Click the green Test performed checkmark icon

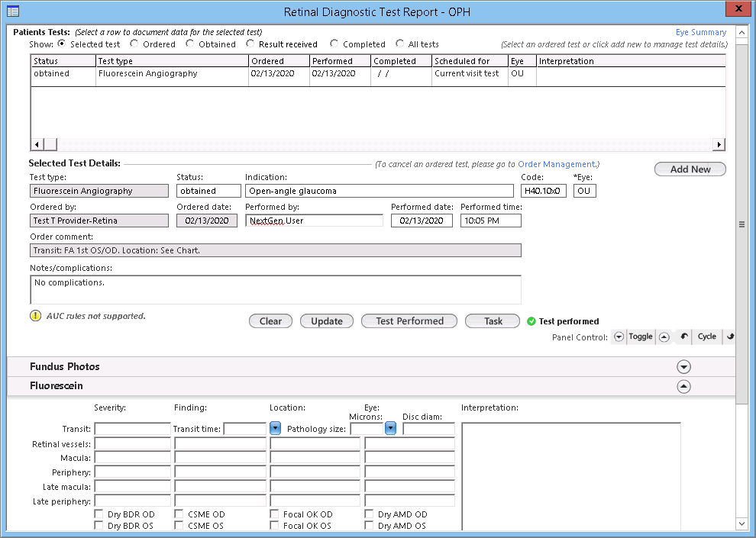tap(531, 321)
